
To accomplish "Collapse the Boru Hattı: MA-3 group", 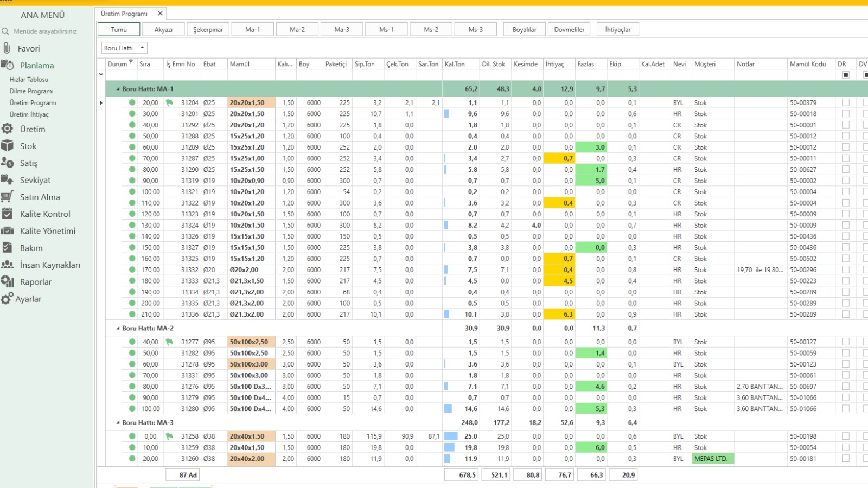I will 118,422.
